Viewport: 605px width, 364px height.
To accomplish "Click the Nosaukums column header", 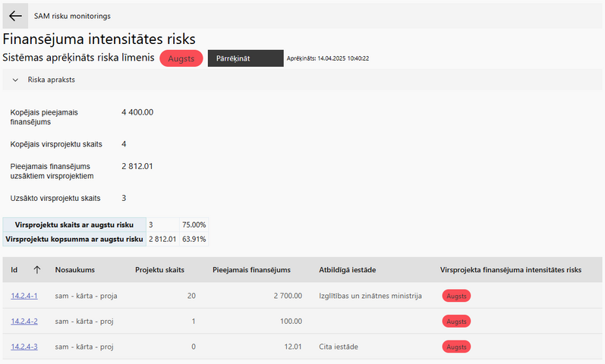I will (75, 270).
